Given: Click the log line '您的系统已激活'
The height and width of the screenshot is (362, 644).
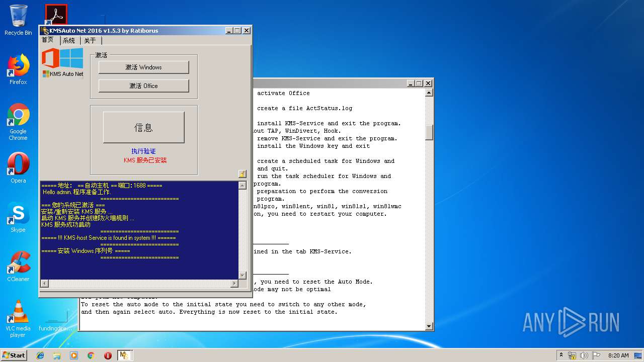Looking at the screenshot, I should pos(73,205).
